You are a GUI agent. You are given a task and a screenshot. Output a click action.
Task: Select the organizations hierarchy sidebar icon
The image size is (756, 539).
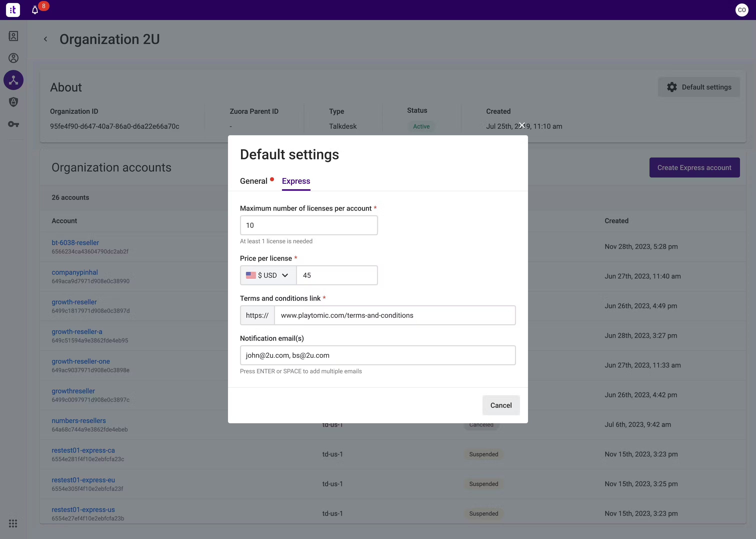pyautogui.click(x=13, y=80)
